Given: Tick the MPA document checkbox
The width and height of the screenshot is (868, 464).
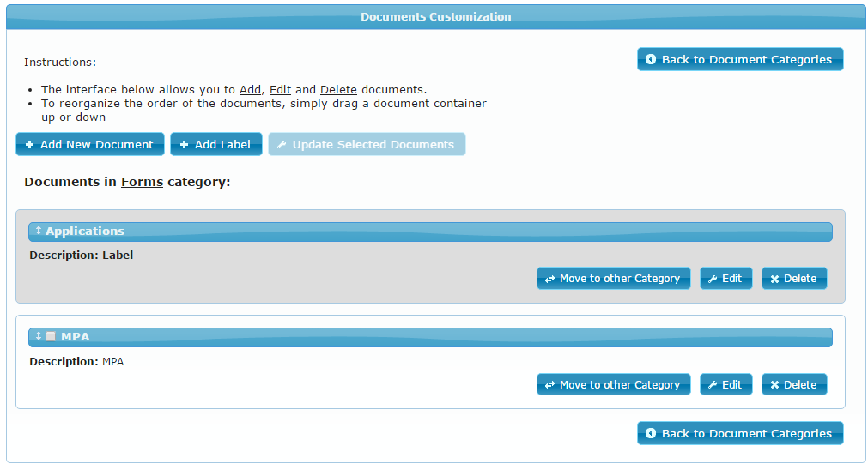Looking at the screenshot, I should pos(51,336).
